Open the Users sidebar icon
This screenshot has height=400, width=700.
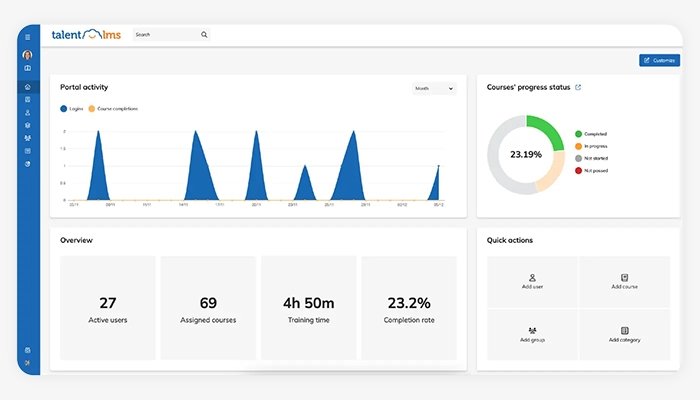(x=28, y=112)
